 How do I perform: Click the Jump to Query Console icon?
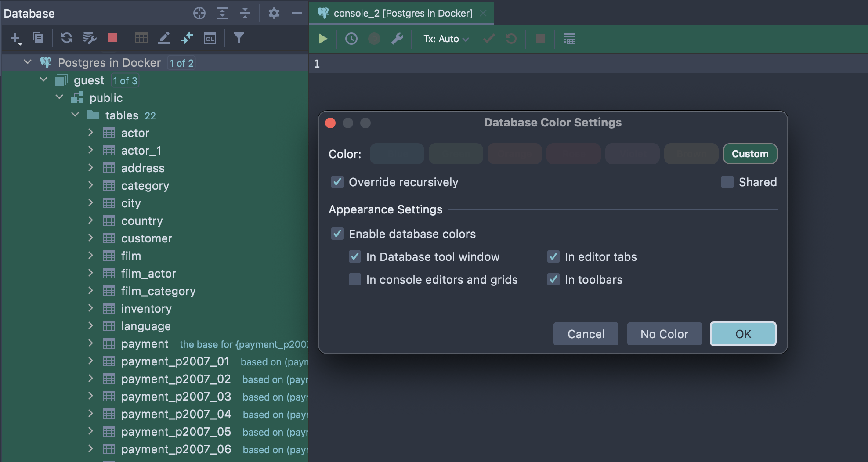[x=210, y=38]
